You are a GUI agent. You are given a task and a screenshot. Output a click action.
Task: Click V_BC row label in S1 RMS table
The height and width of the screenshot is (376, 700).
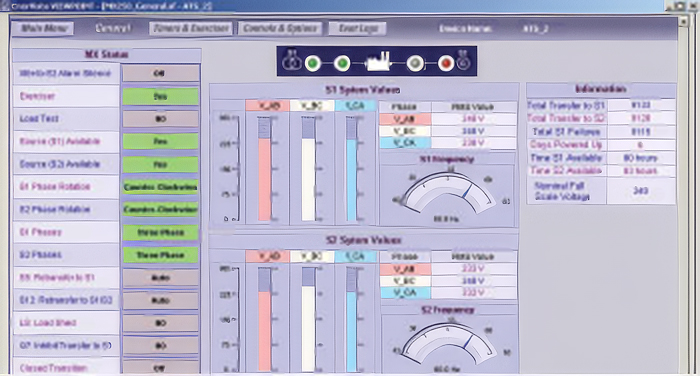[x=405, y=131]
